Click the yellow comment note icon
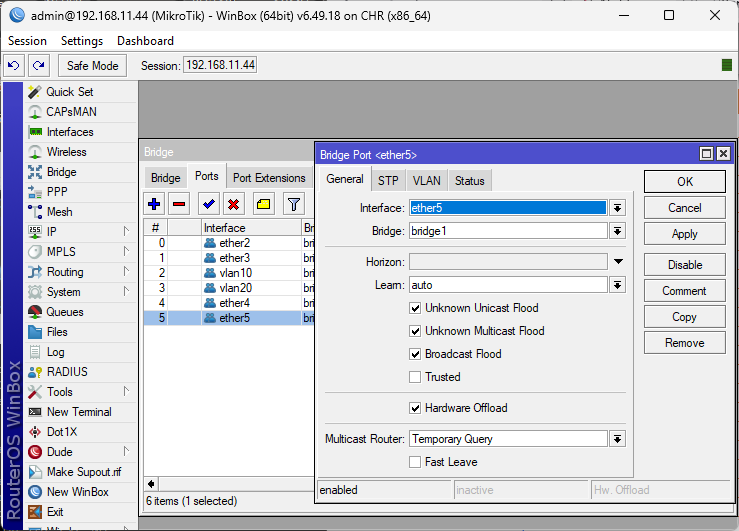739x531 pixels. [263, 204]
